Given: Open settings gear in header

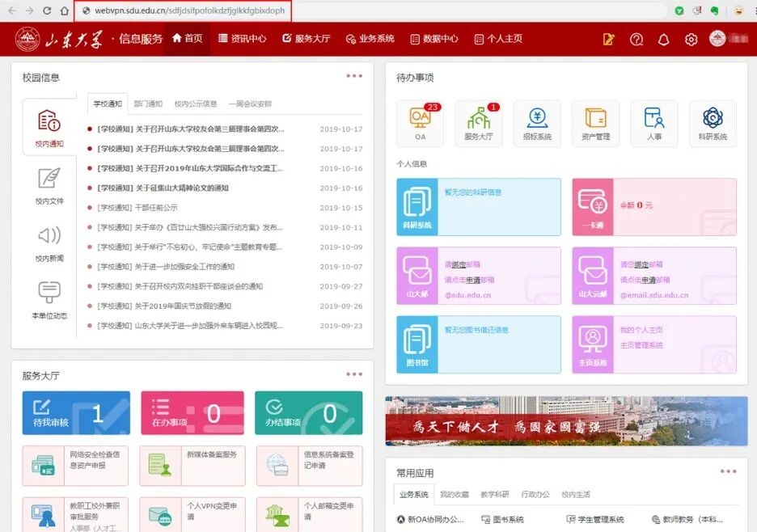Looking at the screenshot, I should point(691,39).
